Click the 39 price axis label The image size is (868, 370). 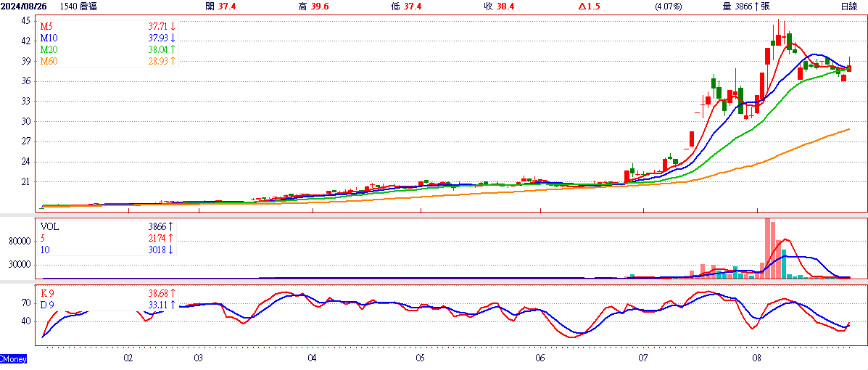pyautogui.click(x=26, y=62)
